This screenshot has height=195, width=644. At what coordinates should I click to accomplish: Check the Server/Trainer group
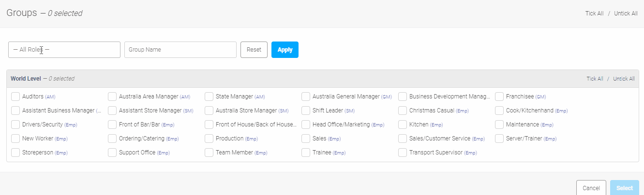point(499,139)
